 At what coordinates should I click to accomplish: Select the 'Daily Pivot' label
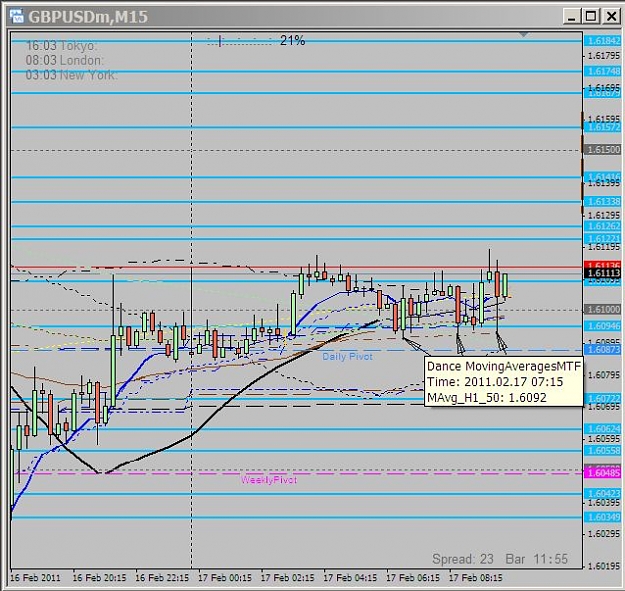347,356
